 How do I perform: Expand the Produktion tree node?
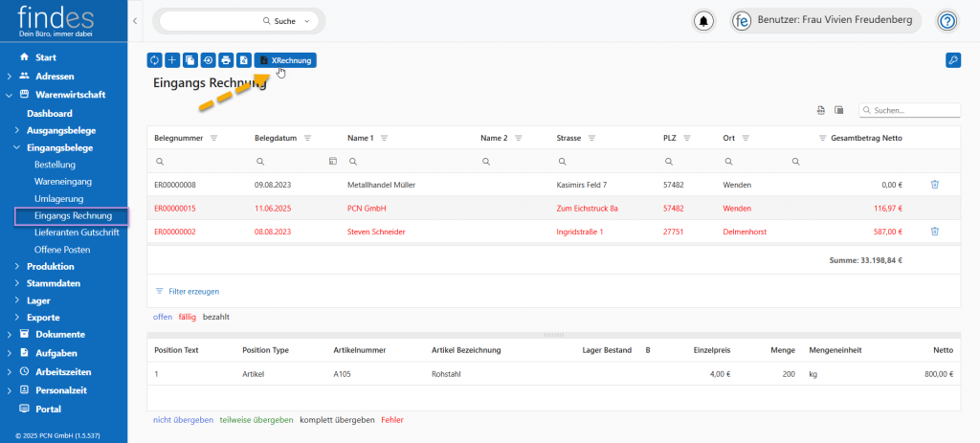[x=17, y=266]
